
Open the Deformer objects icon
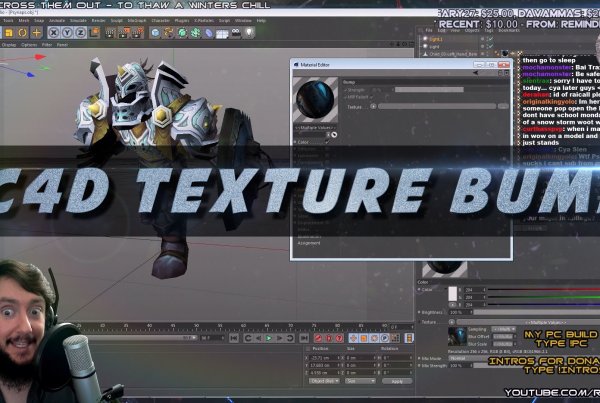pyautogui.click(x=209, y=33)
